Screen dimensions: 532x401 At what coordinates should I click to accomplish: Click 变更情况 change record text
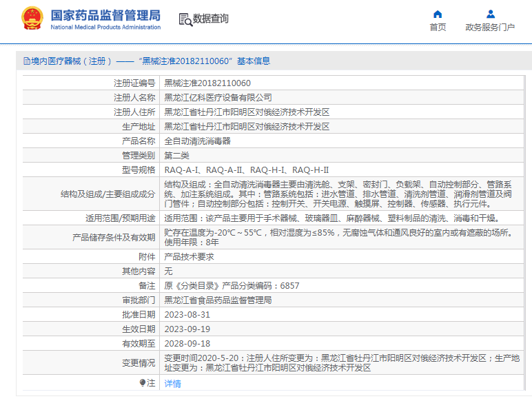click(x=342, y=363)
